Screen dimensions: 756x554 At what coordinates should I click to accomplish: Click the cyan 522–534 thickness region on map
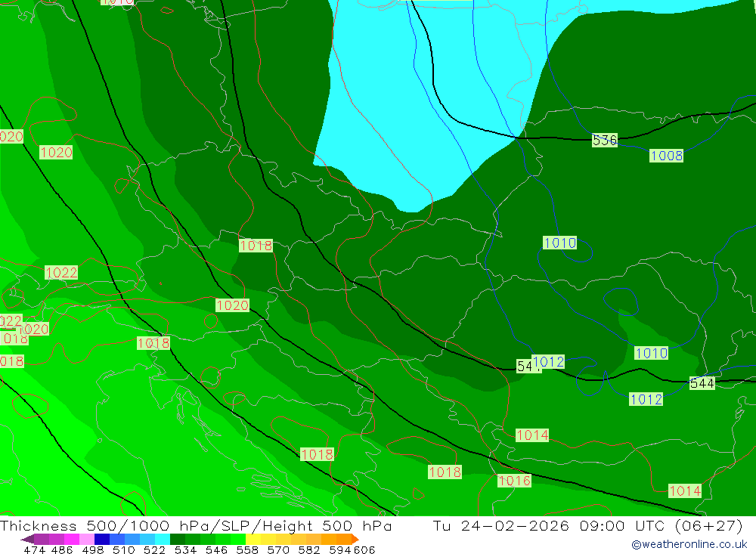[424, 106]
